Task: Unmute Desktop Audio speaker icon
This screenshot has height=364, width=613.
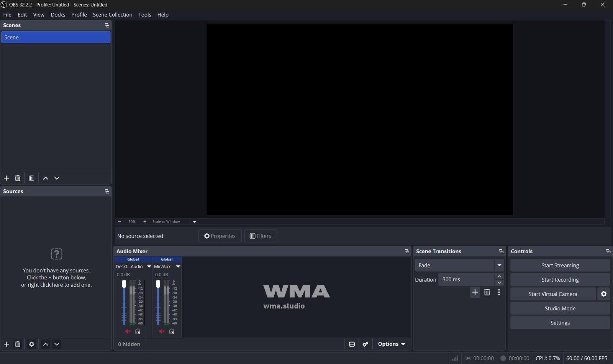Action: (x=128, y=331)
